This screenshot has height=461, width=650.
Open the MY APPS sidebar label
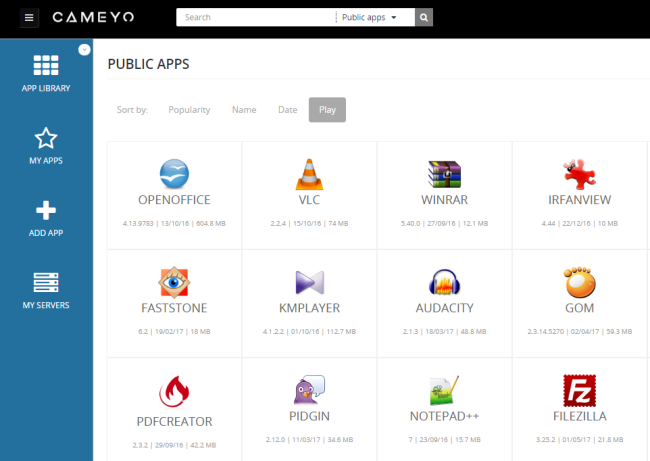pyautogui.click(x=46, y=161)
